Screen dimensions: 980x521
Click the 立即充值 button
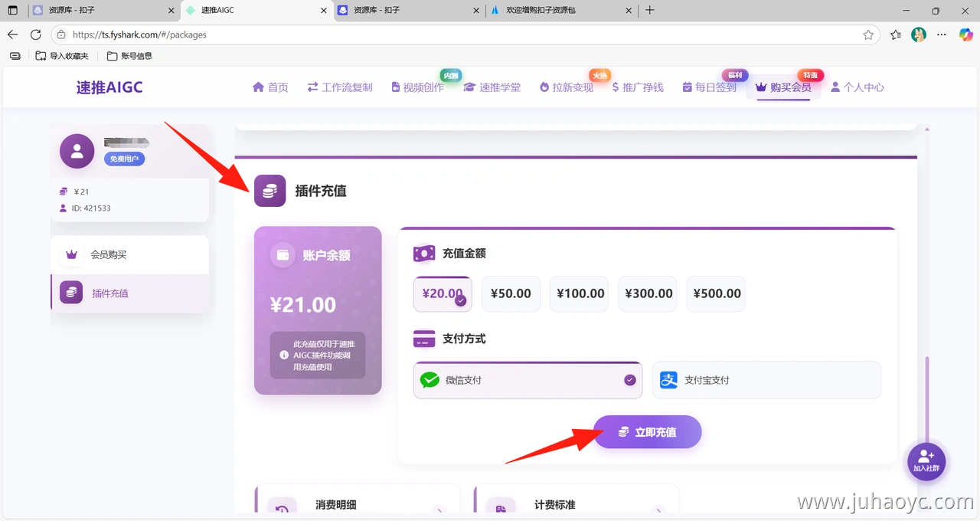[x=648, y=432]
